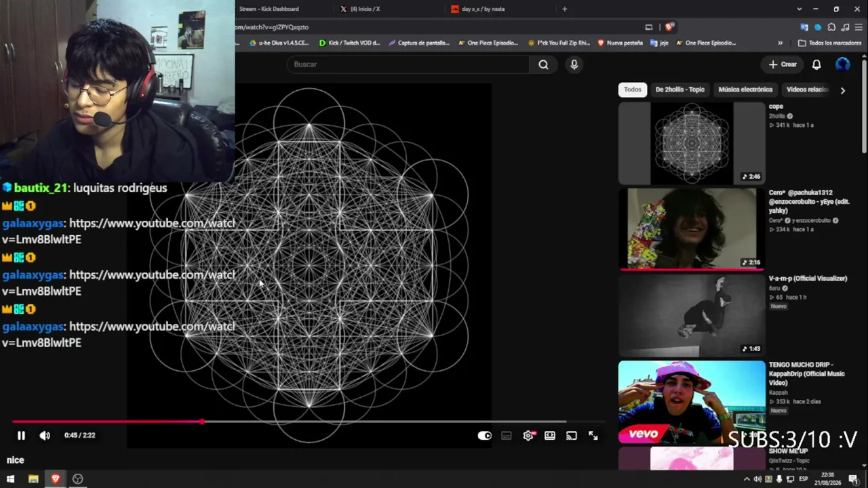868x488 pixels.
Task: Open the Kick / Twitch VOD bookmark
Action: (350, 43)
